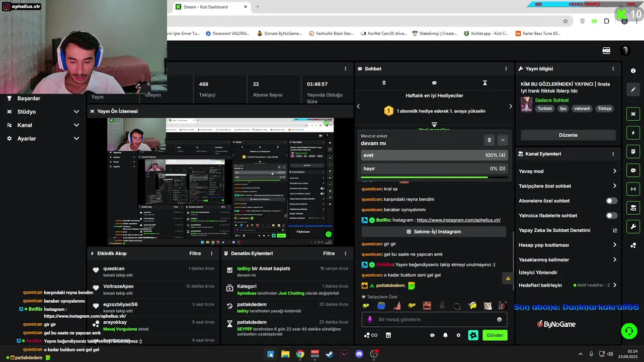This screenshot has width=644, height=362.
Task: Open Donate ByNoGame bookmark
Action: coord(279,33)
